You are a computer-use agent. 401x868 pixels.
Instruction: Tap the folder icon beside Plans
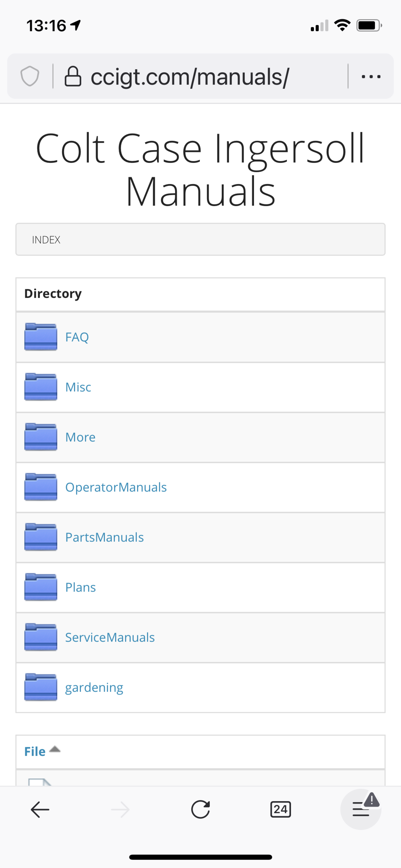[41, 587]
